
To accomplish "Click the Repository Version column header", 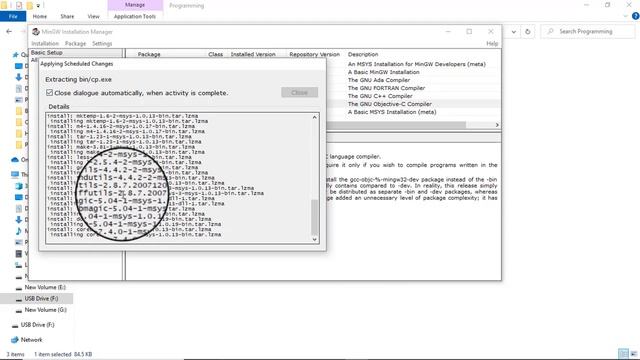I will click(x=314, y=54).
